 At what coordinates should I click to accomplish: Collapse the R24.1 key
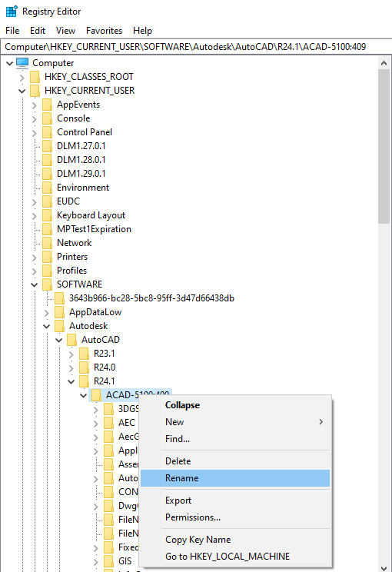coord(71,382)
